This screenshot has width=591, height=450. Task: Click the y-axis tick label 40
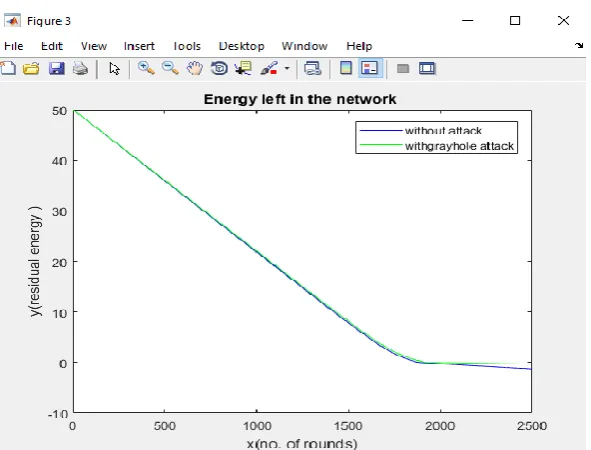(x=60, y=161)
